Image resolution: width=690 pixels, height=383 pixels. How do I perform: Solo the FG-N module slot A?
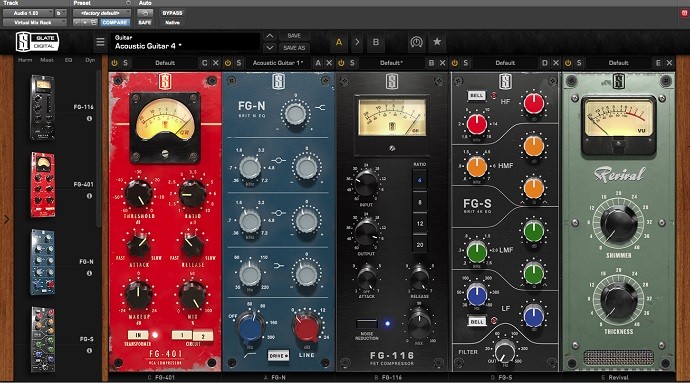point(239,63)
